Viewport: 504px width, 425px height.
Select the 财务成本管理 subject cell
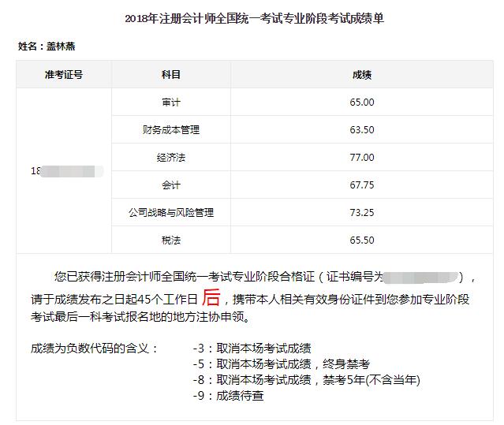click(x=171, y=130)
